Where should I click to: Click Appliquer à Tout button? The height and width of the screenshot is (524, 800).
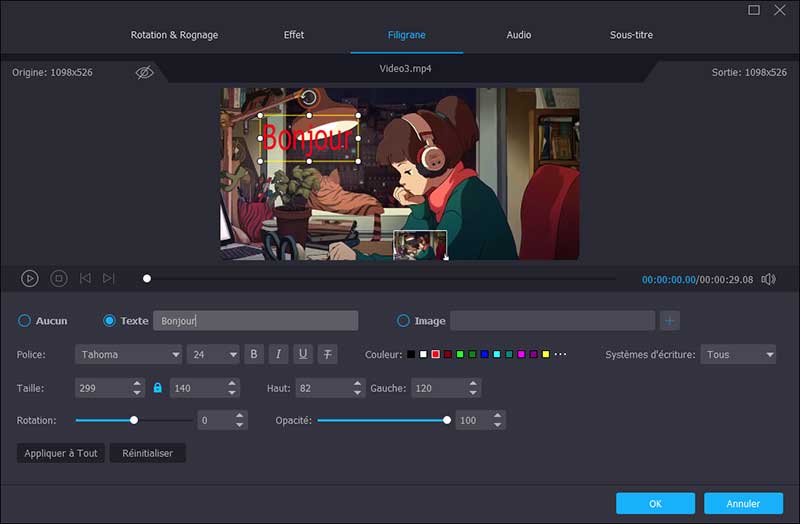coord(61,453)
